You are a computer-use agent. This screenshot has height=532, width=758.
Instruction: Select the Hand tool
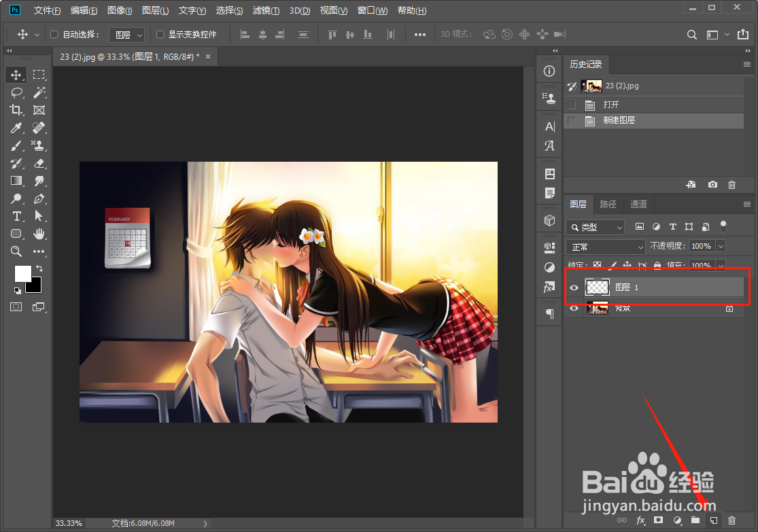click(x=39, y=234)
